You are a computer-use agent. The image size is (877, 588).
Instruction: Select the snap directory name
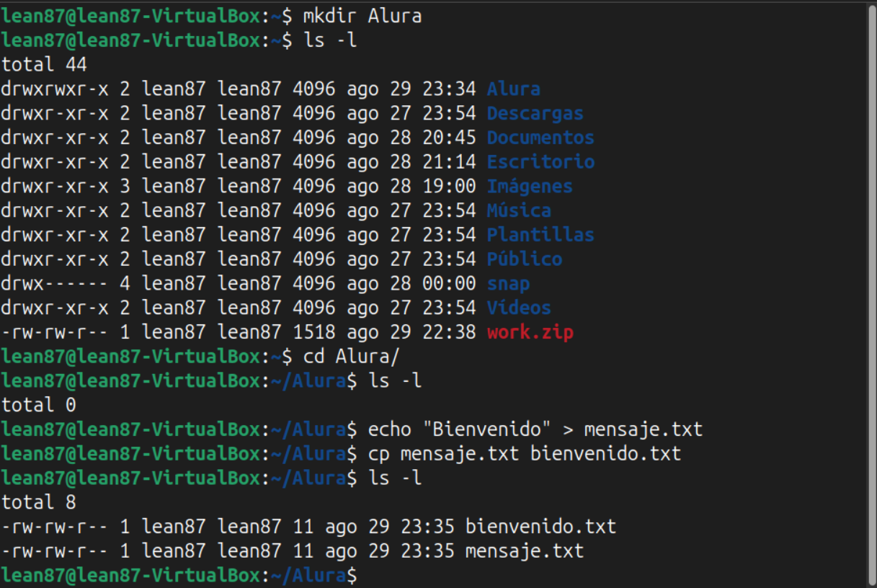tap(508, 284)
